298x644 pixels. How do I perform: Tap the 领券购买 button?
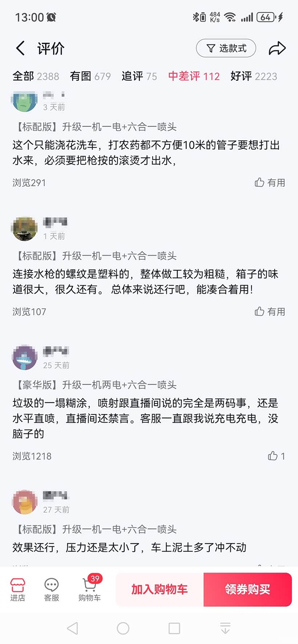click(247, 589)
